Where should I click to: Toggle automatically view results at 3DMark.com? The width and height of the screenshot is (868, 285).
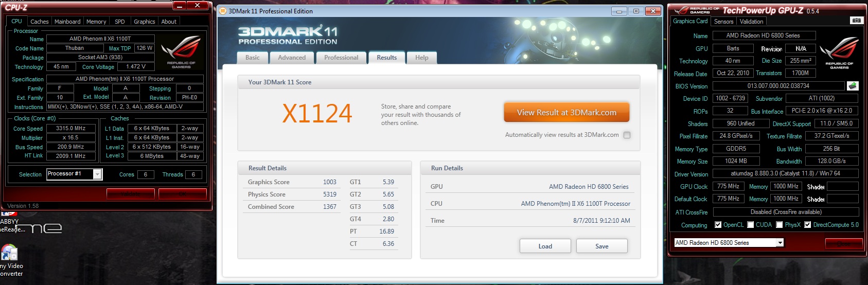627,135
